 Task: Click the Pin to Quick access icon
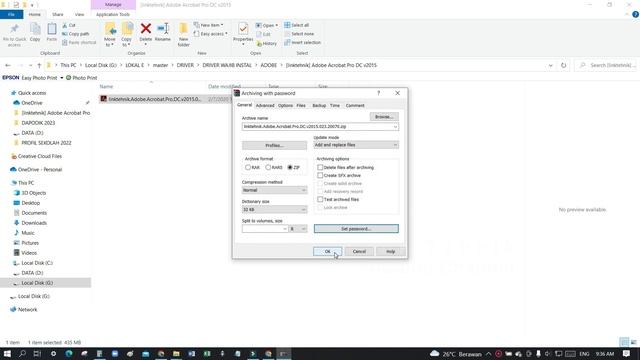click(14, 29)
